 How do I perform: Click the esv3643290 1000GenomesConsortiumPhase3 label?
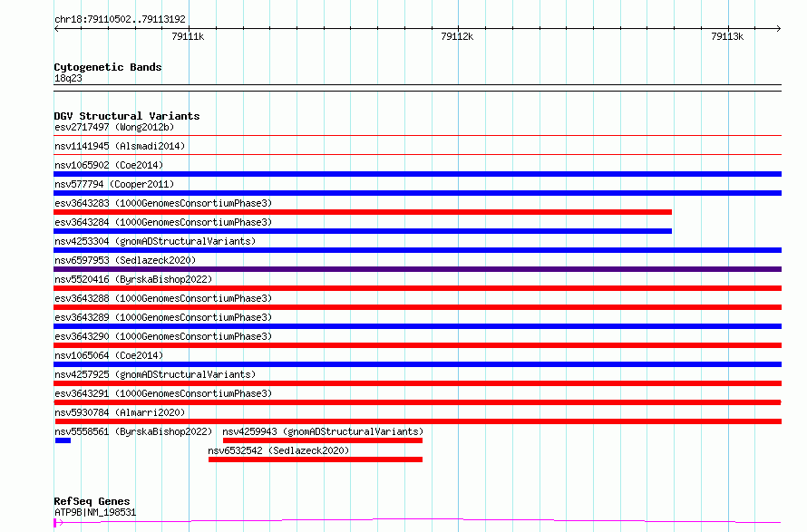point(163,336)
